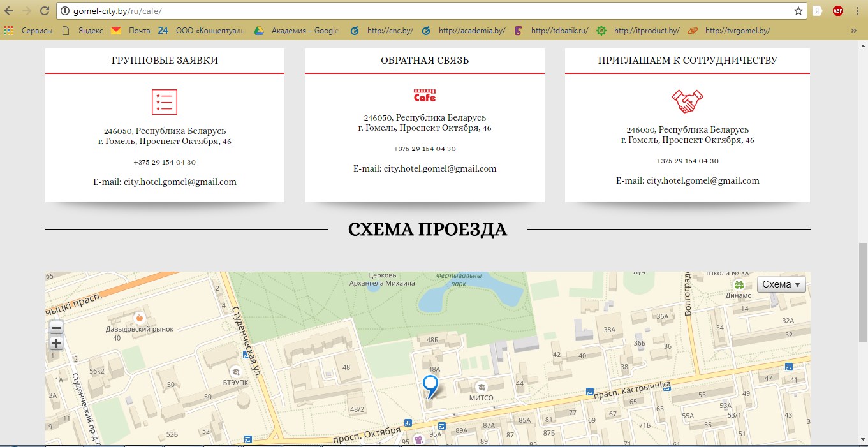The height and width of the screenshot is (447, 868).
Task: Select the Групповые заявки card heading
Action: click(165, 61)
